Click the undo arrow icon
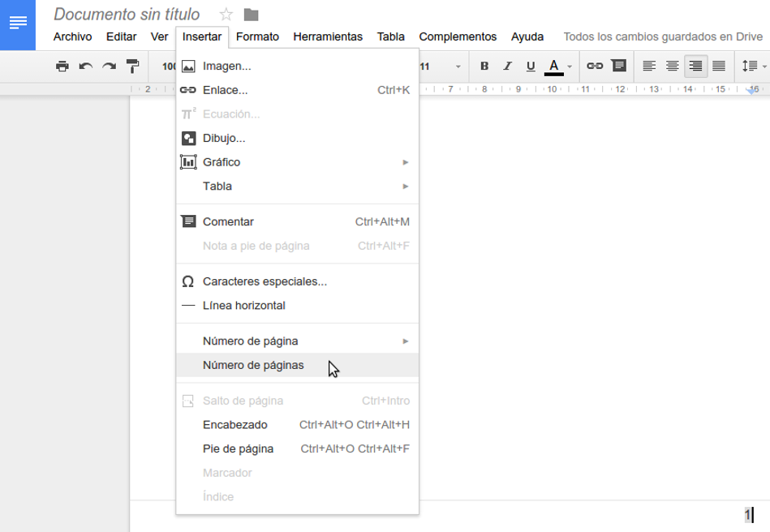The width and height of the screenshot is (770, 532). click(86, 66)
